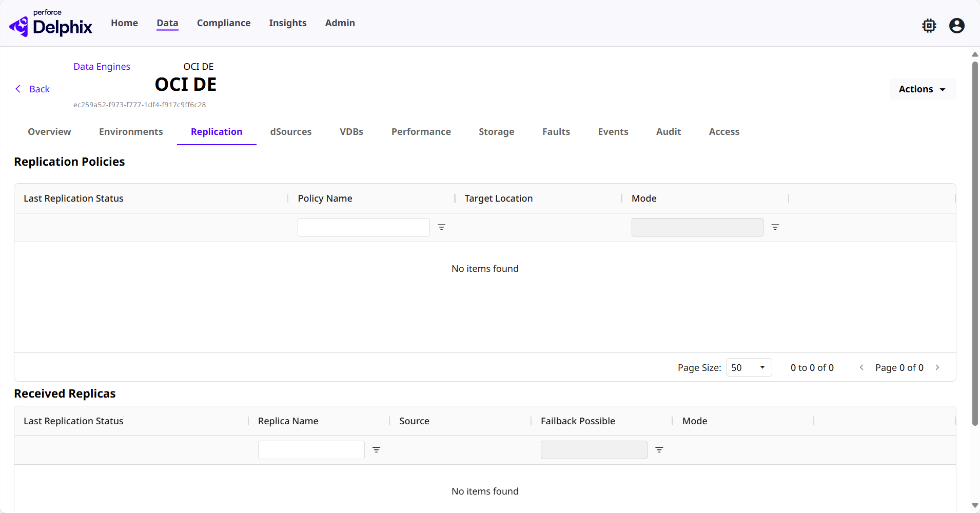Switch to the Events tab
Screen dimensions: 980x513
coord(613,132)
